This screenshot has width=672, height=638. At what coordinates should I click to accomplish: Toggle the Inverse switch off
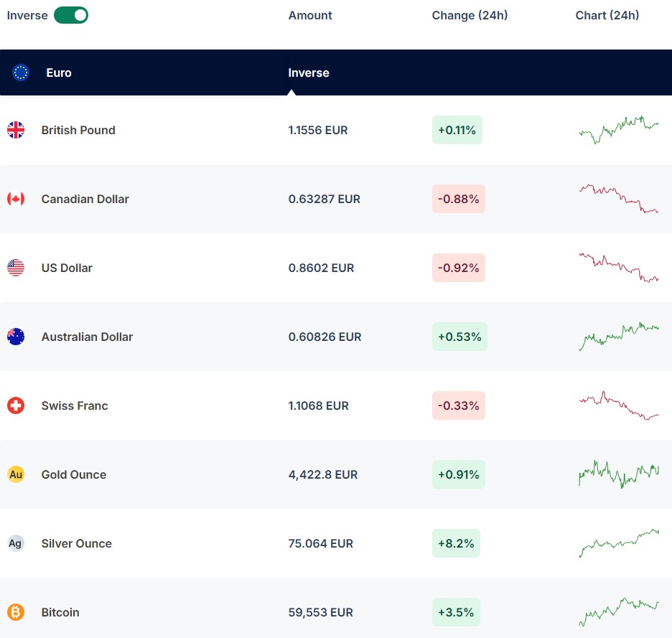pyautogui.click(x=71, y=15)
